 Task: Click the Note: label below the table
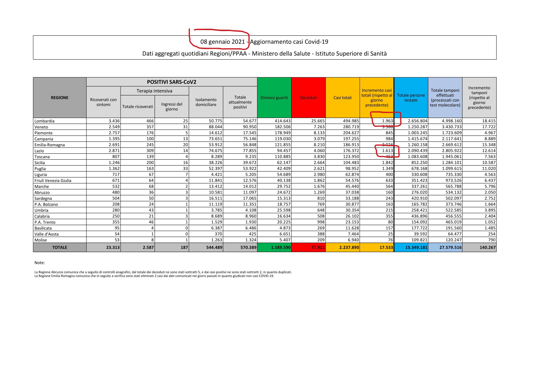(x=40, y=263)
